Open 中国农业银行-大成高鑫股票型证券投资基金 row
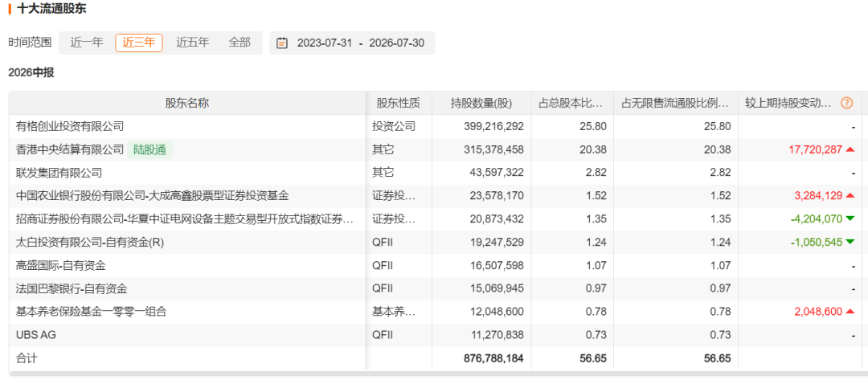Viewport: 868px width, 384px height. point(153,195)
